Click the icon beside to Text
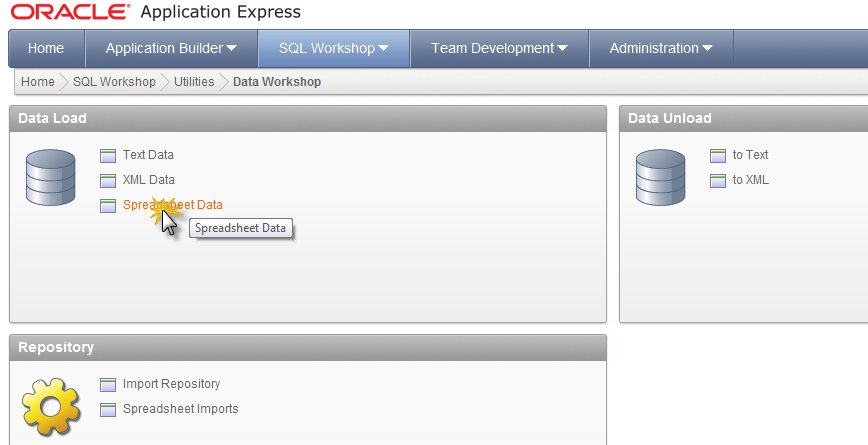The image size is (868, 445). click(x=718, y=156)
